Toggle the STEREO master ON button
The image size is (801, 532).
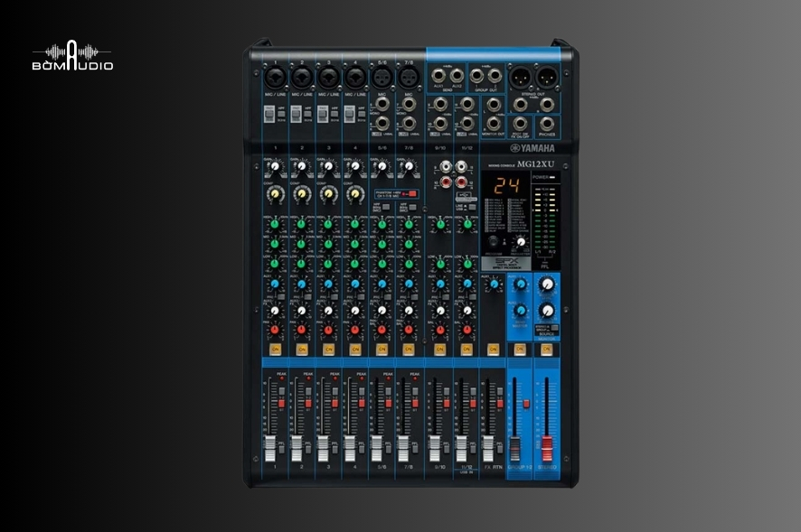click(x=546, y=350)
